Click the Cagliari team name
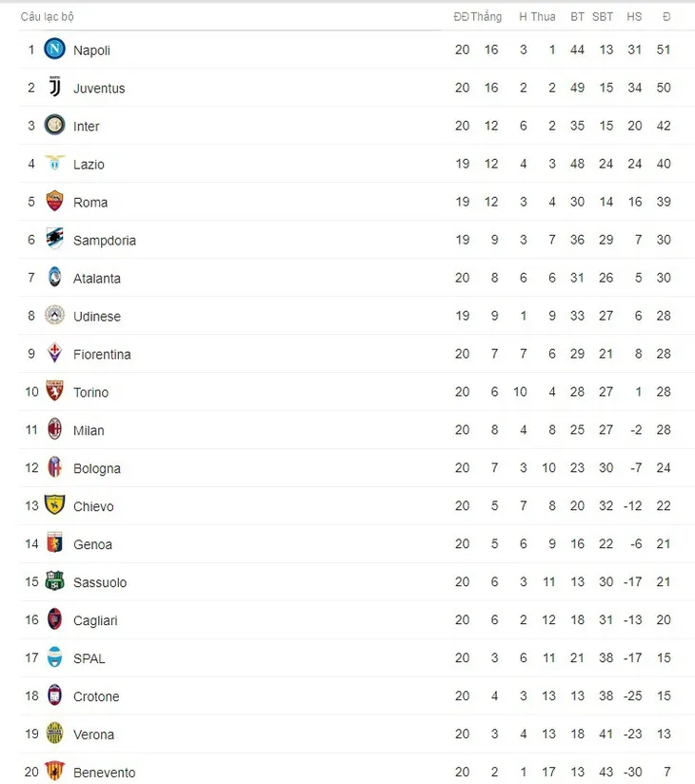The width and height of the screenshot is (695, 784). (x=95, y=620)
